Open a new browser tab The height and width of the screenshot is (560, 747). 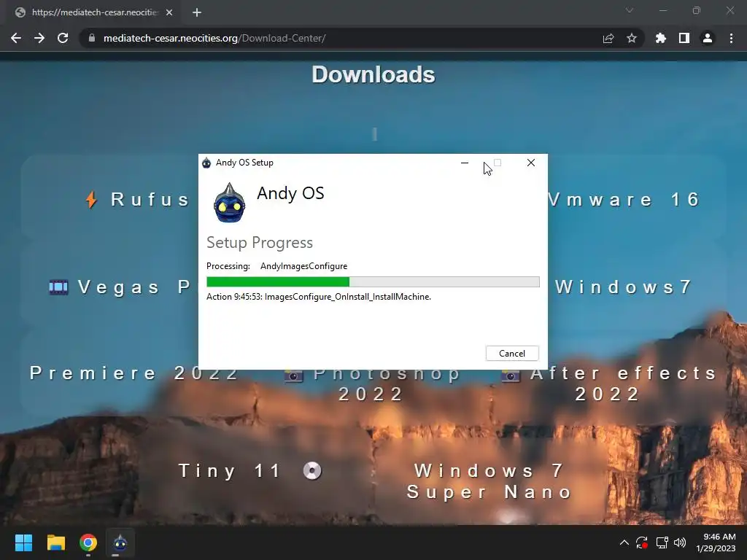coord(197,12)
